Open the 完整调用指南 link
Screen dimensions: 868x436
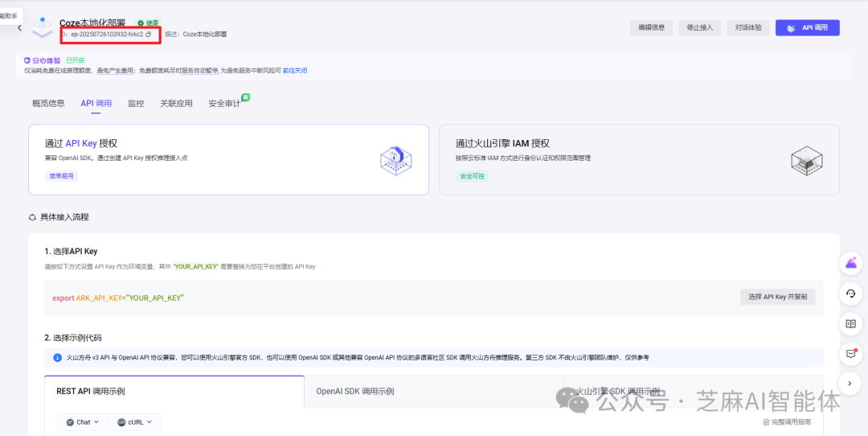pyautogui.click(x=787, y=422)
